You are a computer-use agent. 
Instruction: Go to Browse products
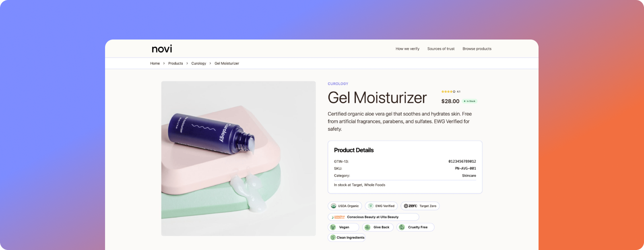tap(477, 49)
